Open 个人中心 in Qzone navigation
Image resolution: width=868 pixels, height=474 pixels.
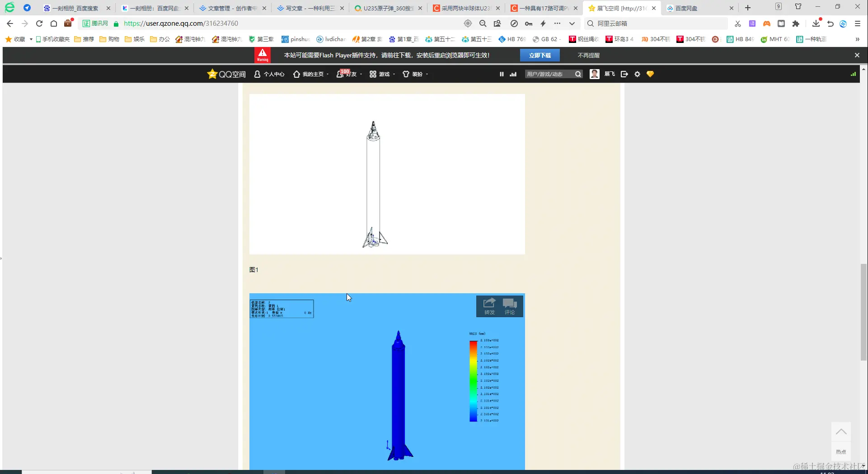269,74
